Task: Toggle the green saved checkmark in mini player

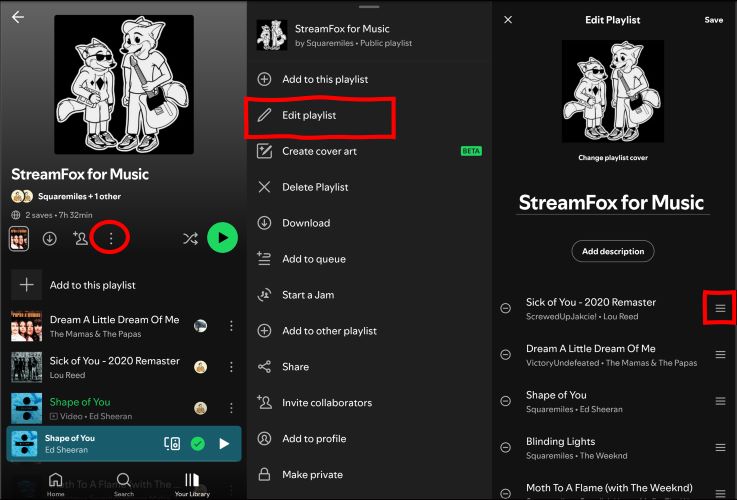Action: pyautogui.click(x=198, y=443)
